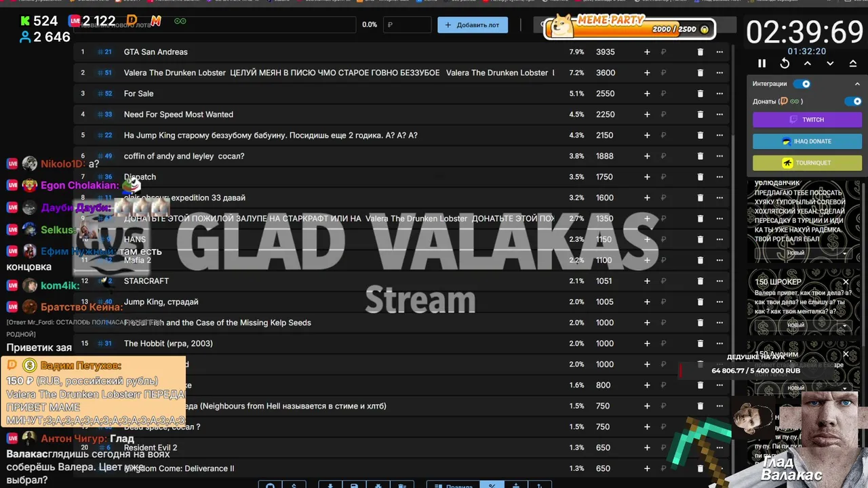Image resolution: width=868 pixels, height=488 pixels.
Task: Delete the Need For Speed Most Wanted lot
Action: click(x=701, y=115)
